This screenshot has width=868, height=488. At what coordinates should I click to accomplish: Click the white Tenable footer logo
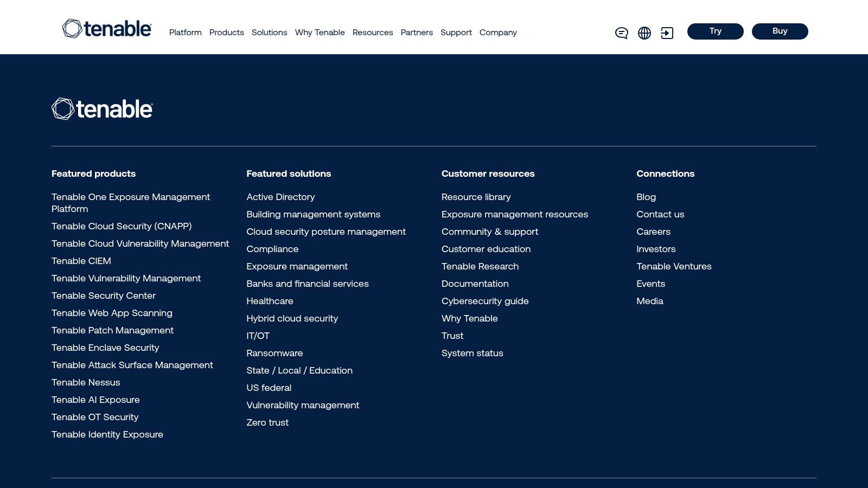coord(102,109)
